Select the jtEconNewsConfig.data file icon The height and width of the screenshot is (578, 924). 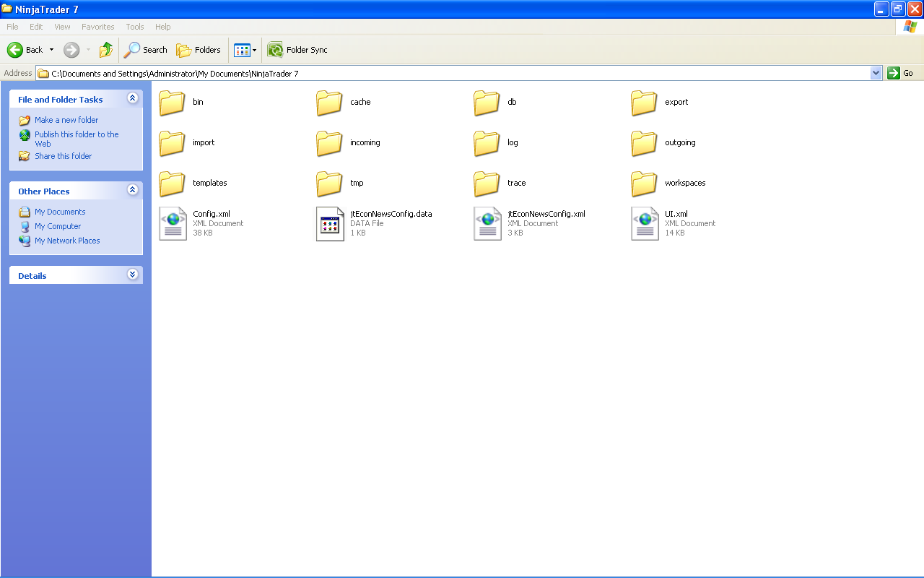(x=330, y=224)
